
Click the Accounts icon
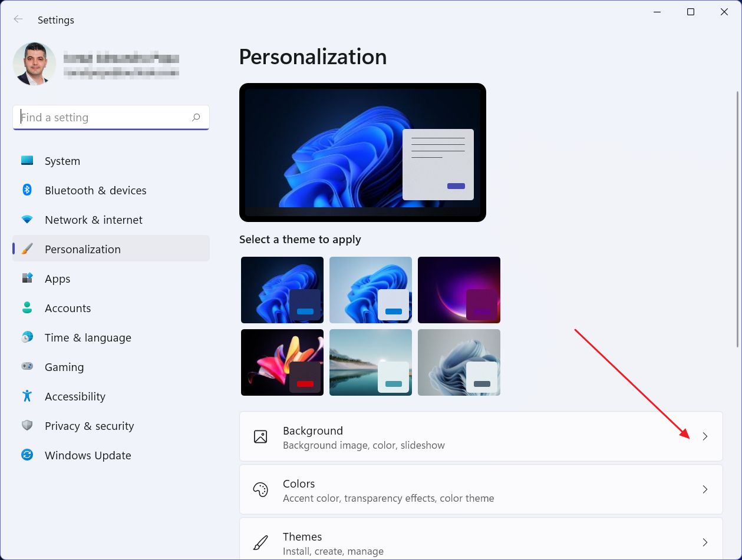pos(27,307)
